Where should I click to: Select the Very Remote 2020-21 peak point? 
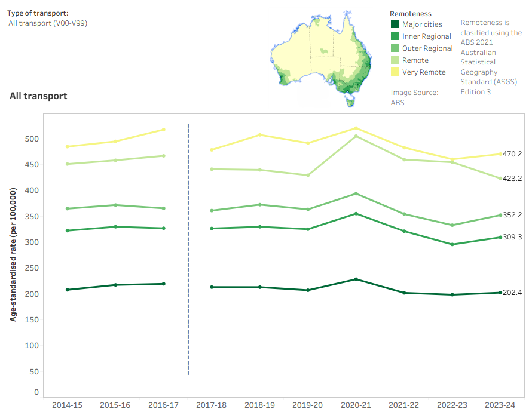(356, 128)
